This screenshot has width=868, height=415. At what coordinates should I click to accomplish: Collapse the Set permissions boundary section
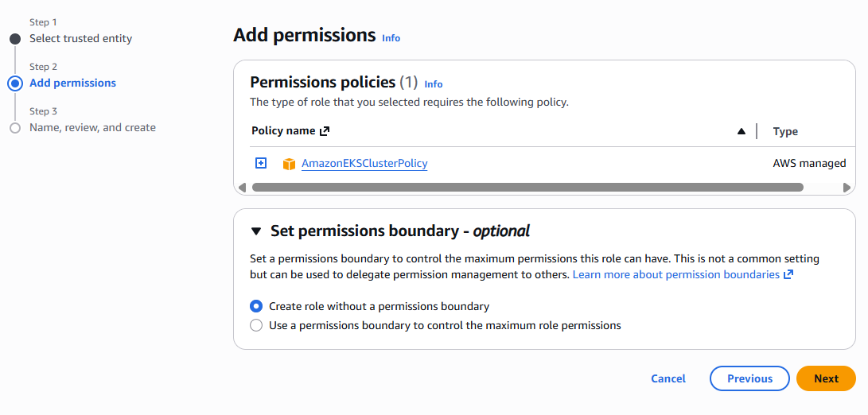pos(255,231)
